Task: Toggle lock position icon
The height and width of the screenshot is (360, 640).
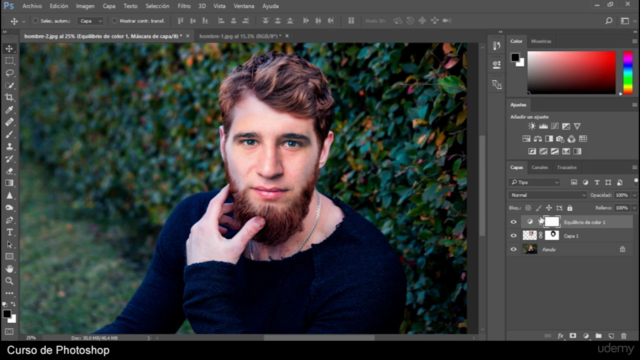Action: pos(549,208)
